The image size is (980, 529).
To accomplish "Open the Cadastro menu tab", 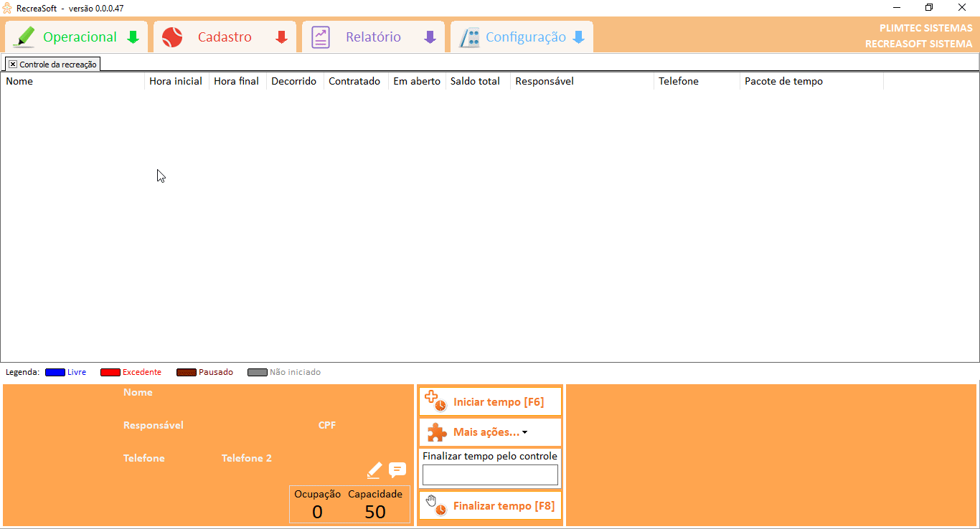I will tap(225, 37).
